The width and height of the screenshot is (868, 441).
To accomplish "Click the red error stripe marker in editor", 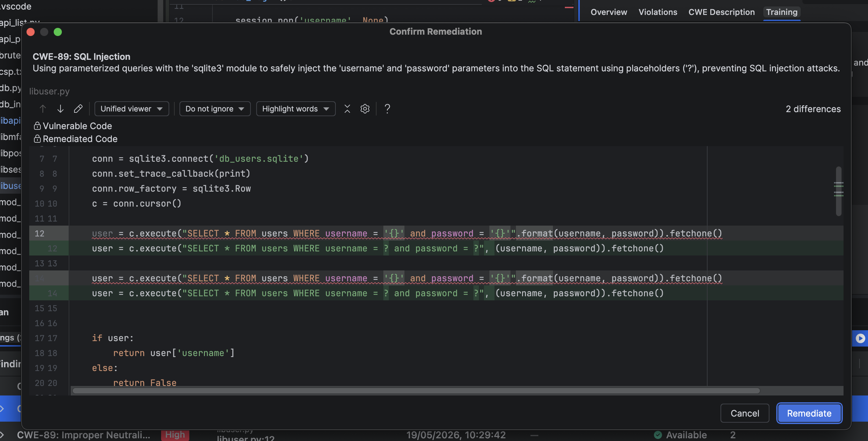I will tap(569, 7).
